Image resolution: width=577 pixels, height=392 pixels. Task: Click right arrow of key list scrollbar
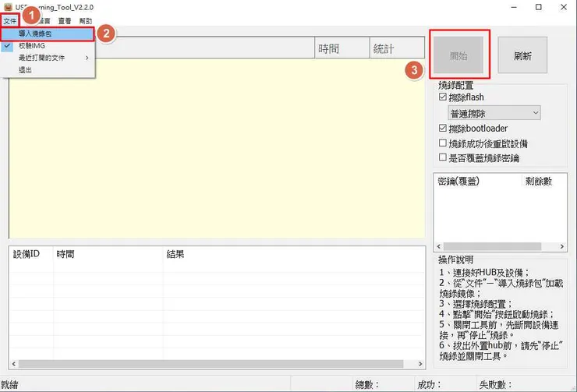562,246
